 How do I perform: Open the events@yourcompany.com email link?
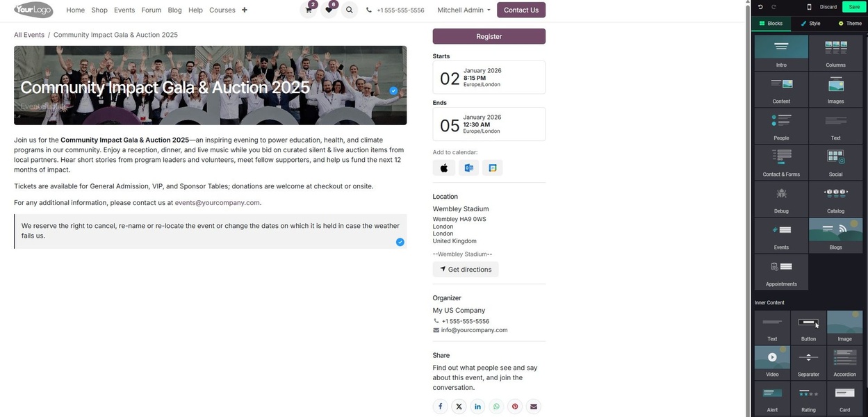tap(218, 203)
